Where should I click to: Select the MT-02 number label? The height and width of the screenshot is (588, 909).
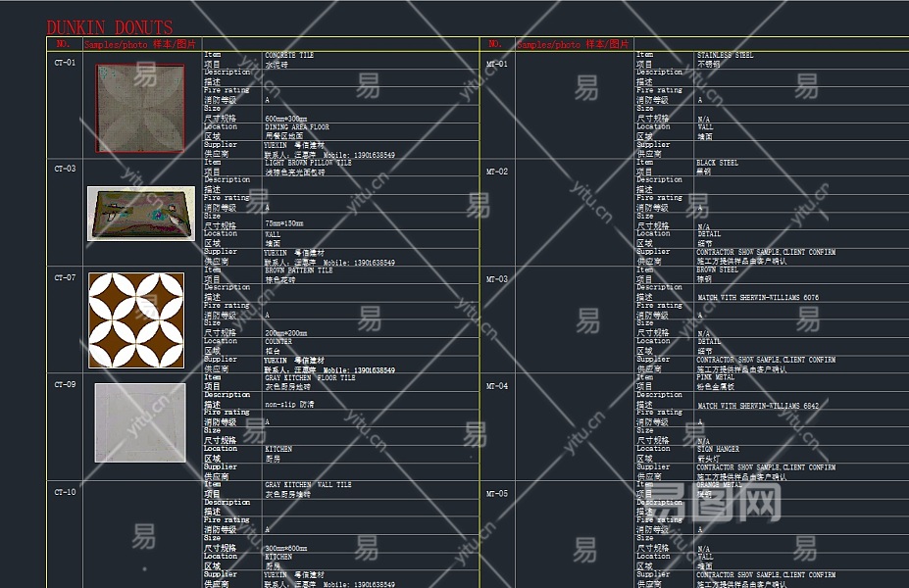497,171
